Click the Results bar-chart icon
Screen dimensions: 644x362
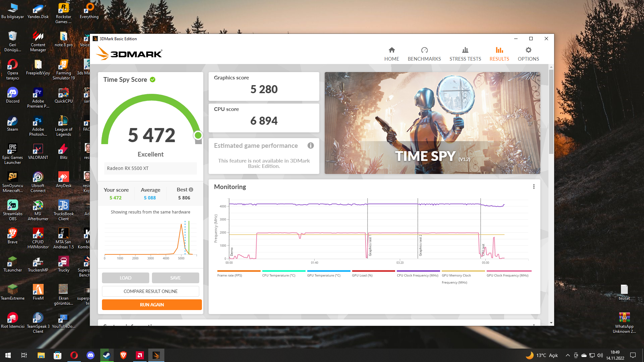coord(499,50)
